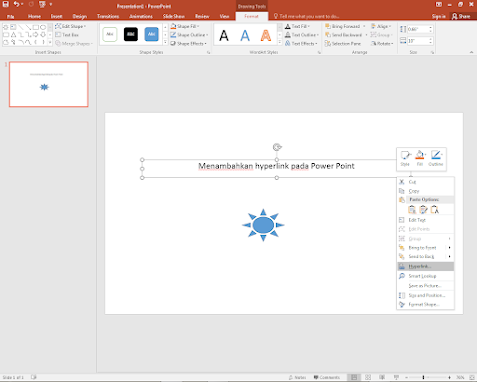477x382 pixels.
Task: Choose Copy from the context menu
Action: [x=426, y=191]
